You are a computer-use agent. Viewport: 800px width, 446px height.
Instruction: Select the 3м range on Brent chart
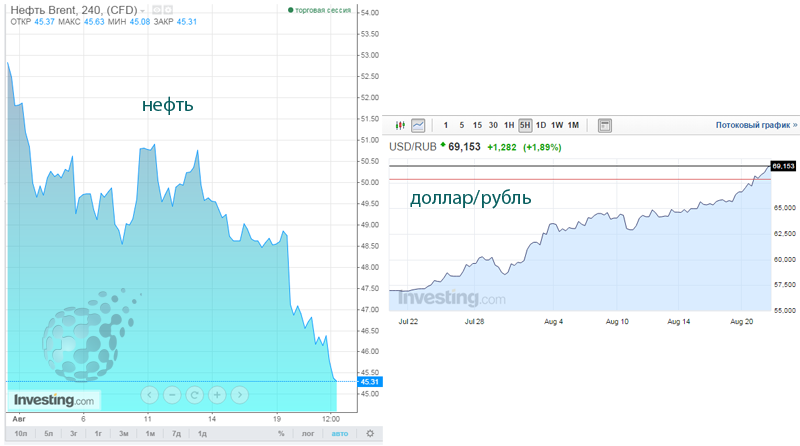(123, 434)
